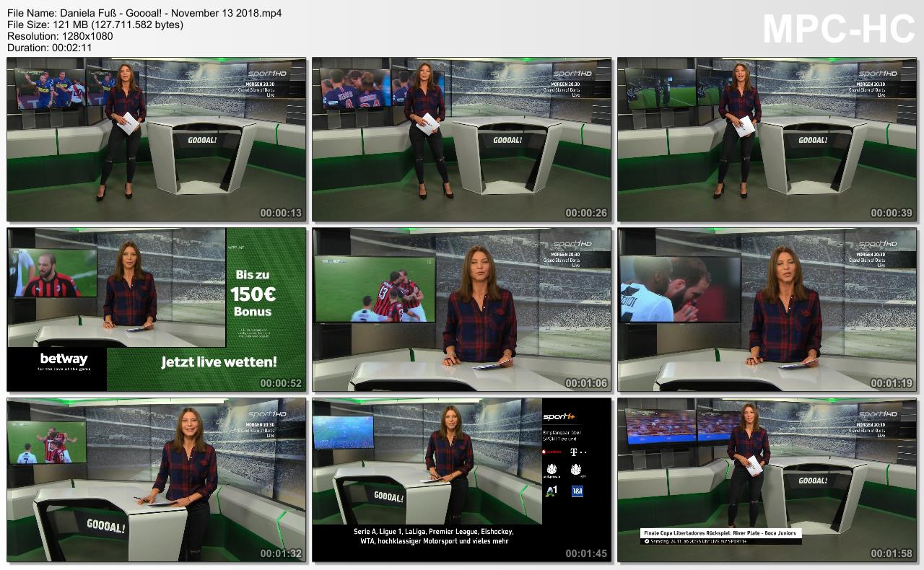Image resolution: width=924 pixels, height=570 pixels.
Task: Open the thumbnail stamped 00:00:39
Action: point(767,139)
